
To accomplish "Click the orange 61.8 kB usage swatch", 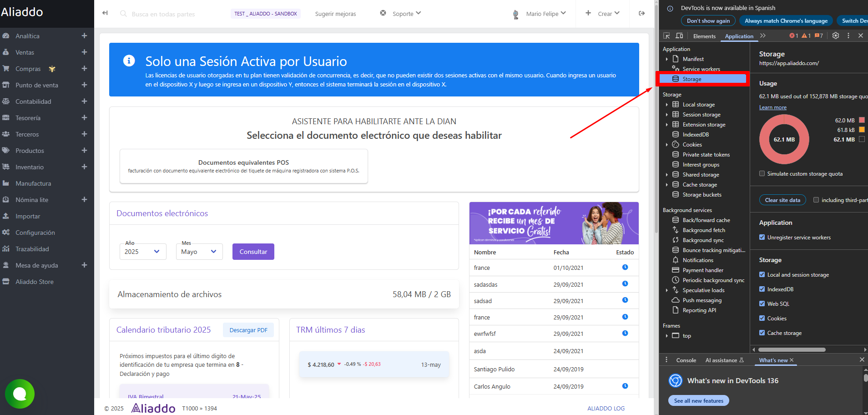I will click(x=862, y=130).
